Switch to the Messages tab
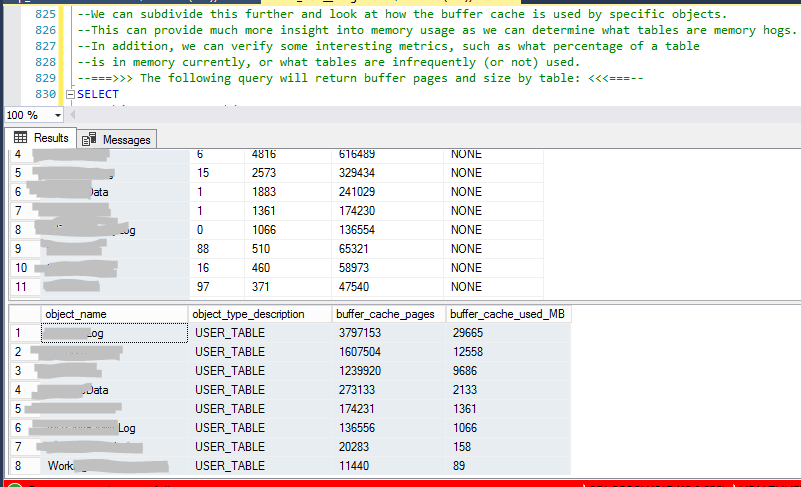Viewport: 801px width, 487px height. point(116,140)
